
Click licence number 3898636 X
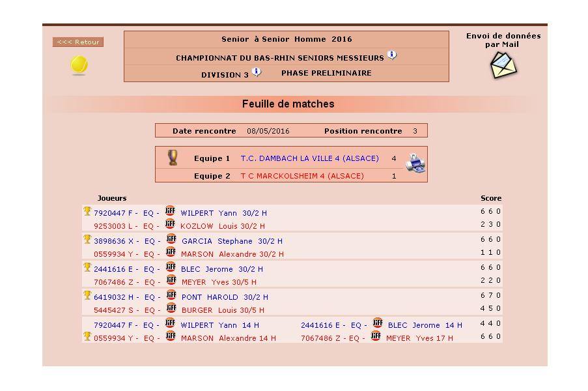click(113, 241)
